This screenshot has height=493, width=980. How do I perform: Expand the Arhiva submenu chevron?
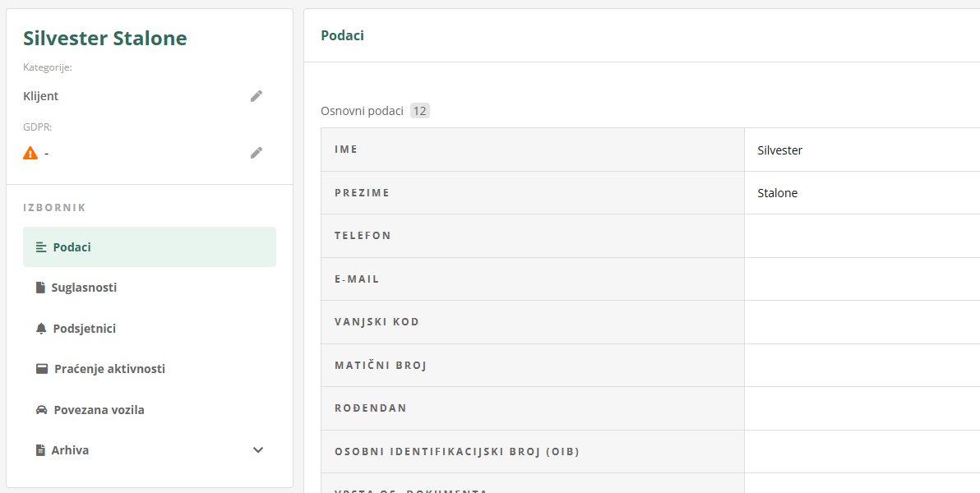(258, 450)
